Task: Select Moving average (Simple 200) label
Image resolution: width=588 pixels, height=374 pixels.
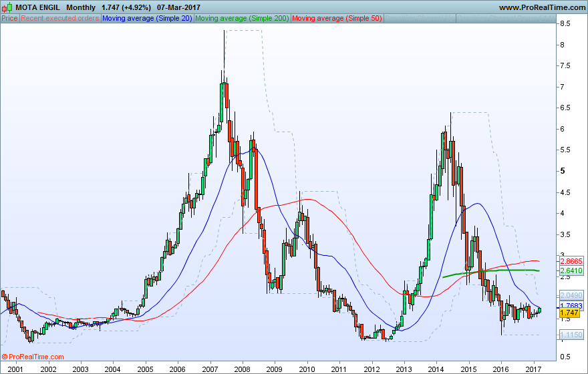Action: point(242,18)
